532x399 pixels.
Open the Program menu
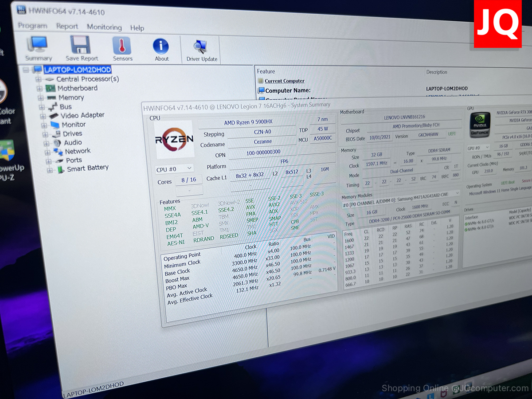click(32, 26)
